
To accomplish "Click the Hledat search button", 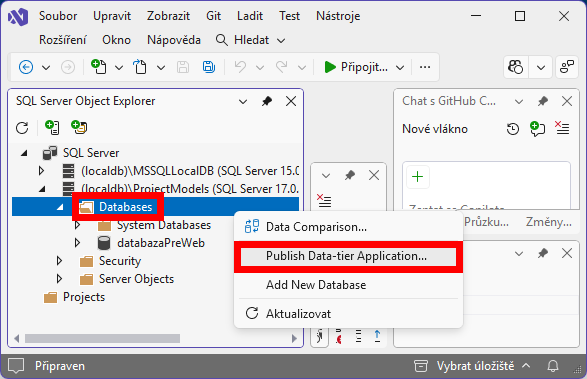I will click(243, 40).
